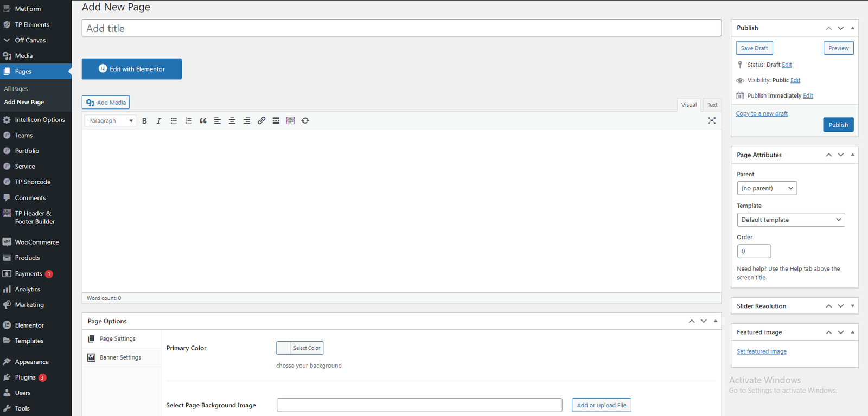
Task: Click into the Add title field
Action: pyautogui.click(x=401, y=28)
